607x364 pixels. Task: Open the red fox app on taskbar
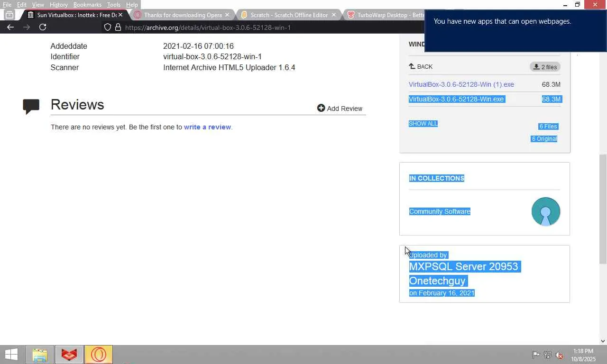tap(69, 355)
